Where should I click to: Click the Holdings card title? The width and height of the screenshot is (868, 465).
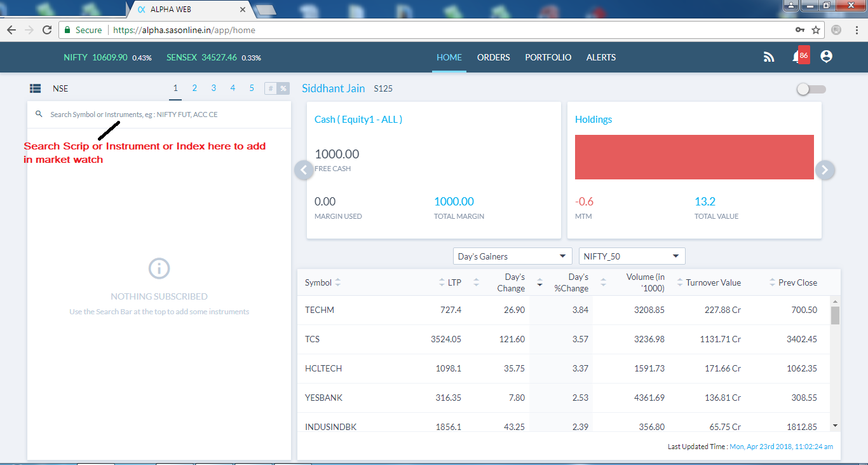(x=593, y=119)
